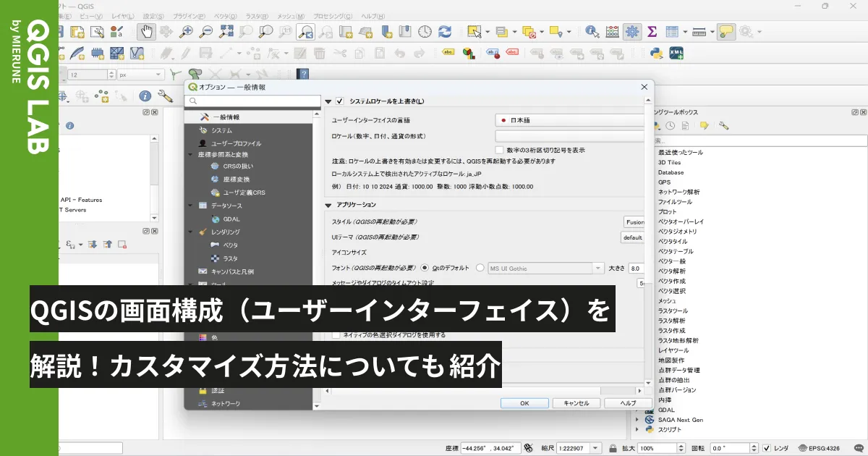The width and height of the screenshot is (868, 456).
Task: Open the Python console icon
Action: point(657,53)
